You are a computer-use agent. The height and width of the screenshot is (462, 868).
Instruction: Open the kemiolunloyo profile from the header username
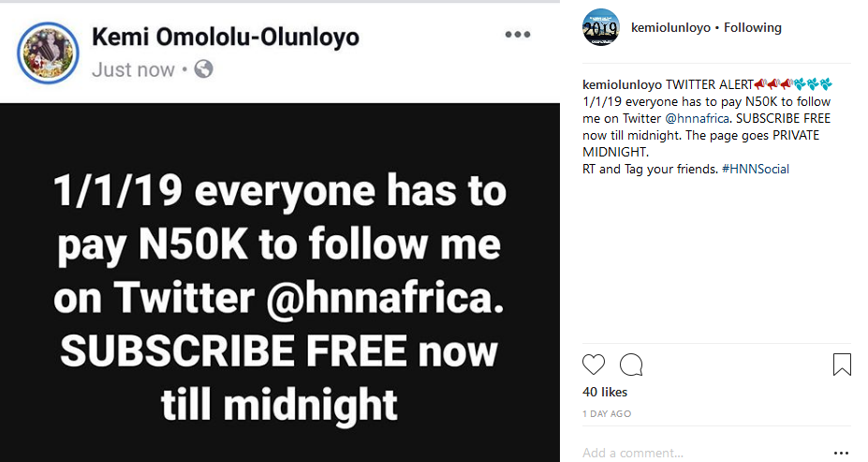click(x=671, y=28)
